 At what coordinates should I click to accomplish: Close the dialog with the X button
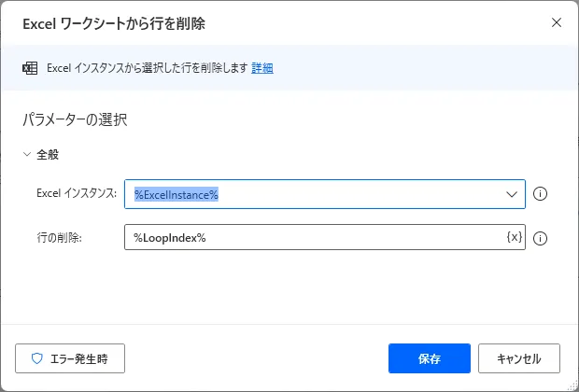(557, 22)
